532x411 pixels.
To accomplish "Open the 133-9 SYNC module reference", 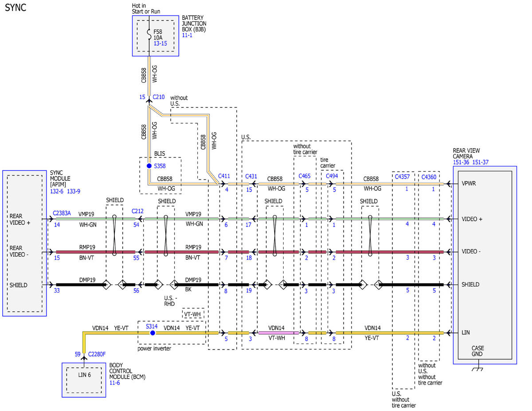I will tap(74, 191).
